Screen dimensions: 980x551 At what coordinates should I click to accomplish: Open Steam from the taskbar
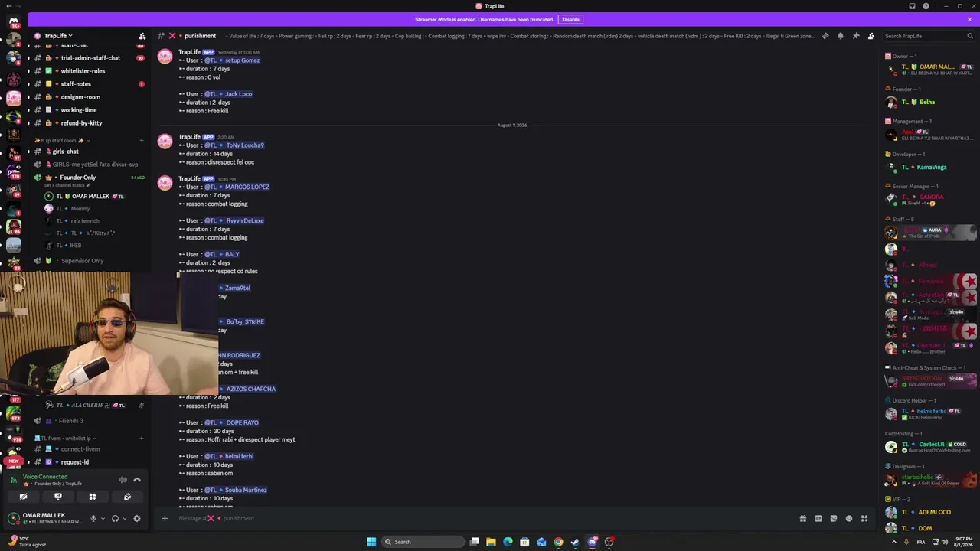(x=575, y=542)
